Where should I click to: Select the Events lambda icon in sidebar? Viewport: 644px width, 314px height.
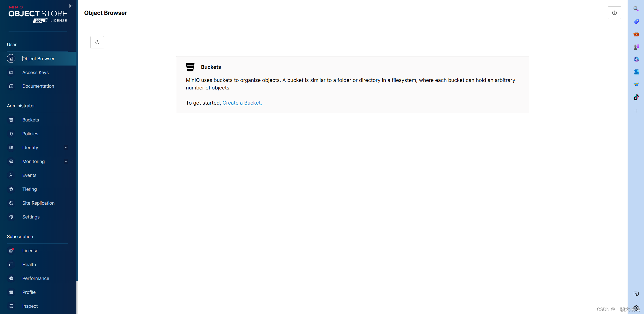12,175
